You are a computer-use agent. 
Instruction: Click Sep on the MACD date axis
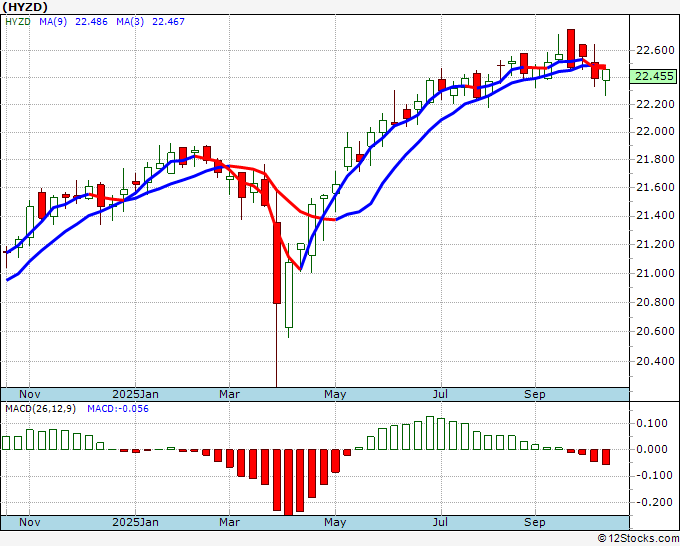(535, 522)
